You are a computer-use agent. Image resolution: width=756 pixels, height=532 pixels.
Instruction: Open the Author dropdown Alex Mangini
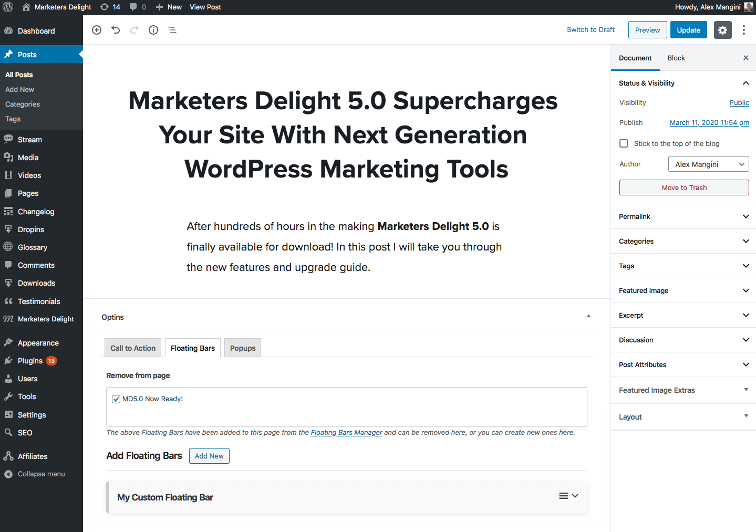[x=709, y=164]
